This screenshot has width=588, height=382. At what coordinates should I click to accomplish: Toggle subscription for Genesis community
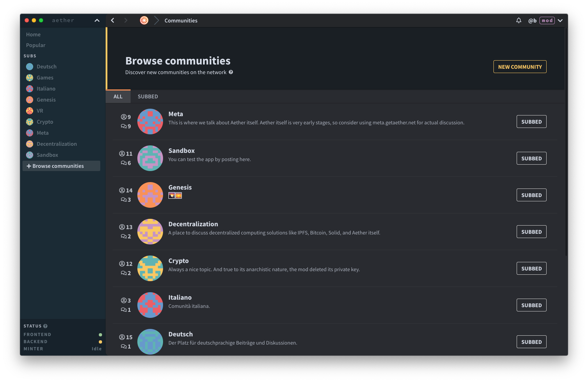point(531,195)
